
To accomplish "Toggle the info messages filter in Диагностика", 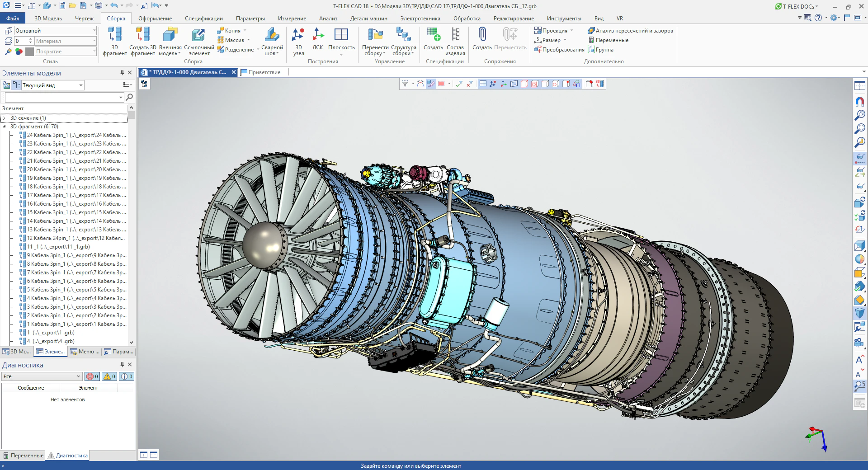I will point(127,376).
